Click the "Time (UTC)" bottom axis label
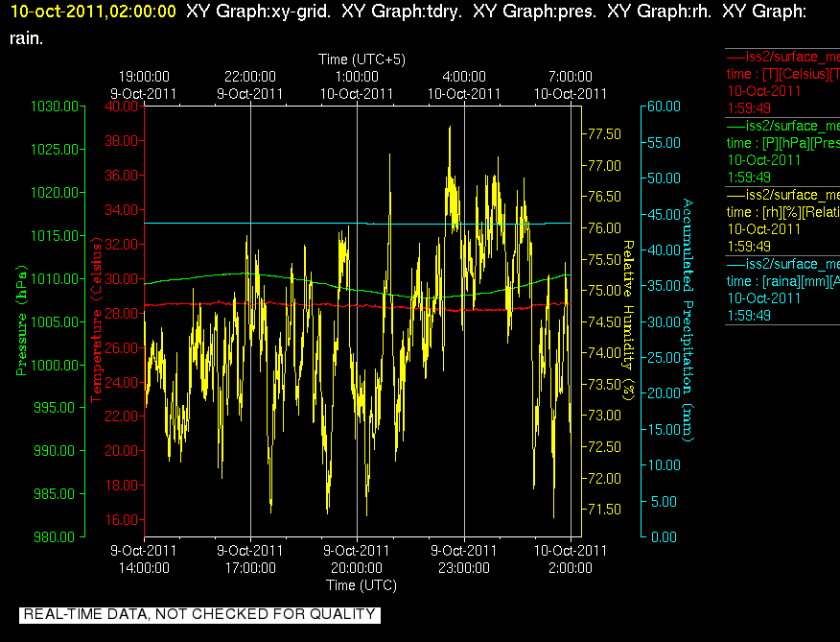Screen dimensions: 840x642 point(362,585)
